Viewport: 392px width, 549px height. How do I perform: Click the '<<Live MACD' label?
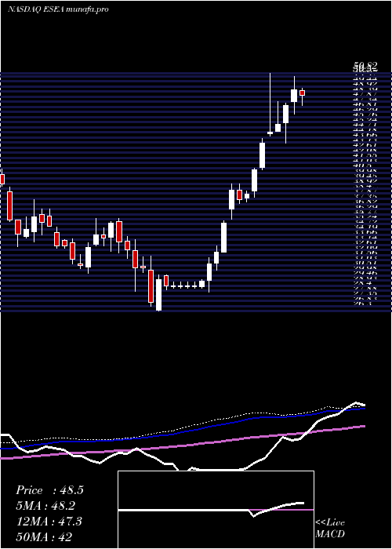(x=330, y=529)
